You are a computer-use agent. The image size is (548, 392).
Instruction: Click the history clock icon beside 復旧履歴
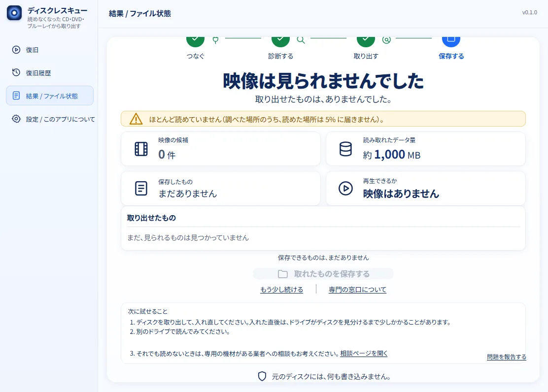tap(16, 72)
